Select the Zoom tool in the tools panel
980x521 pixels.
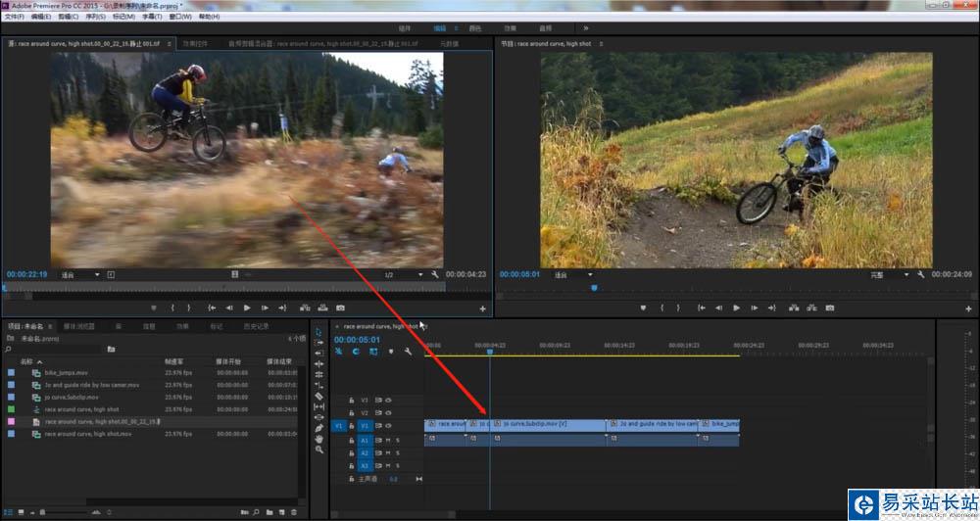point(318,450)
